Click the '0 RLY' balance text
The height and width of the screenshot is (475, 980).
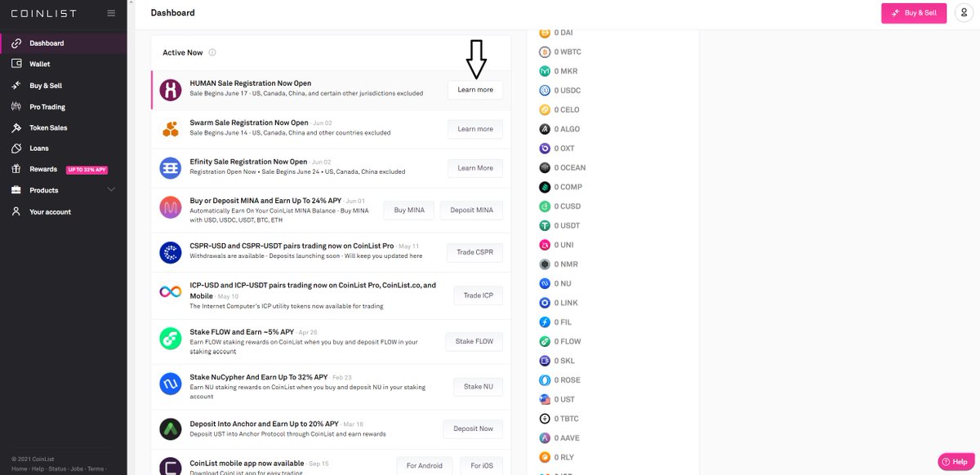click(x=565, y=457)
